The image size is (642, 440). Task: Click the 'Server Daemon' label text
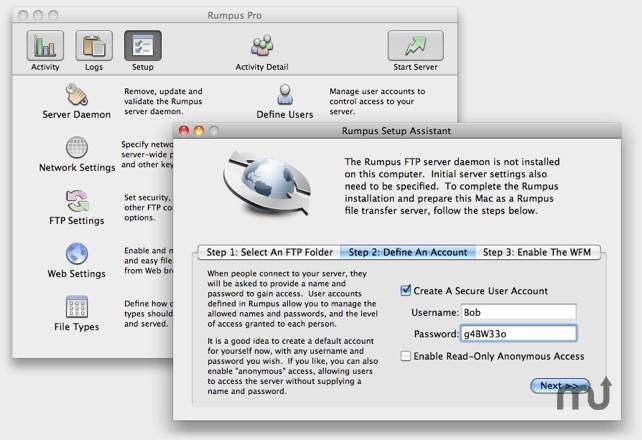(x=77, y=115)
